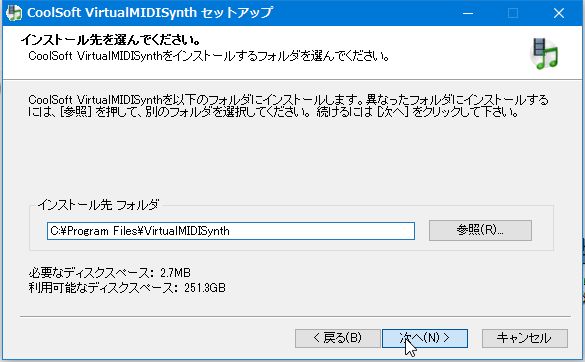The image size is (585, 362).
Task: Click the disabled maximize button
Action: pyautogui.click(x=513, y=13)
